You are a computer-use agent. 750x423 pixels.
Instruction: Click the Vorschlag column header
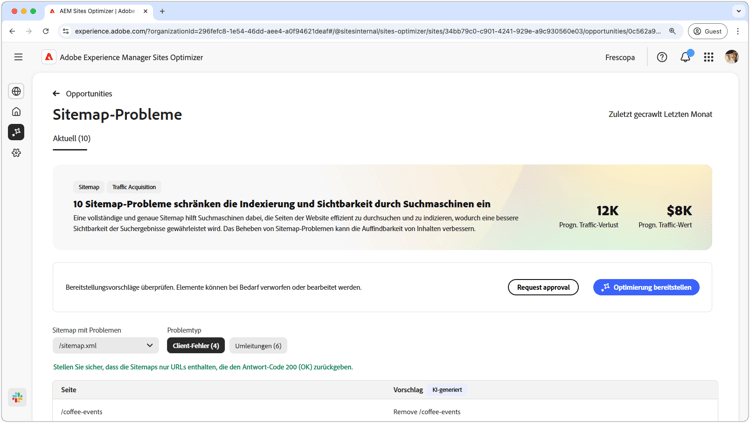point(408,390)
